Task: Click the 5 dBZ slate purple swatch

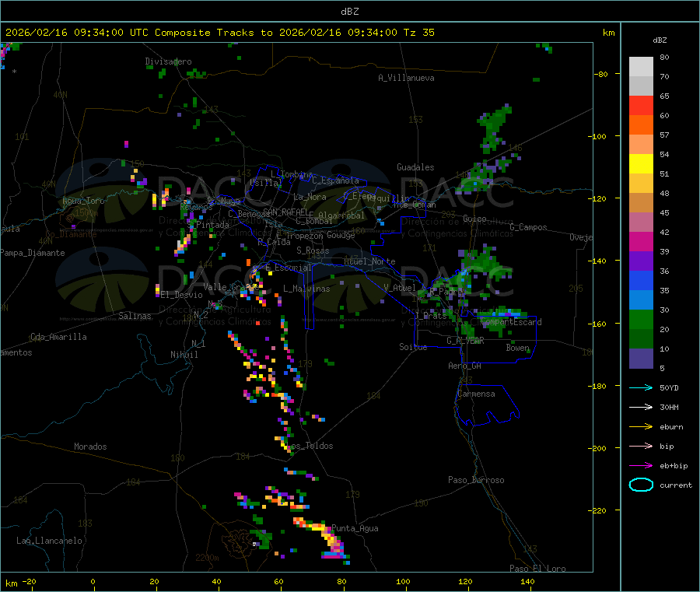Action: [x=641, y=359]
